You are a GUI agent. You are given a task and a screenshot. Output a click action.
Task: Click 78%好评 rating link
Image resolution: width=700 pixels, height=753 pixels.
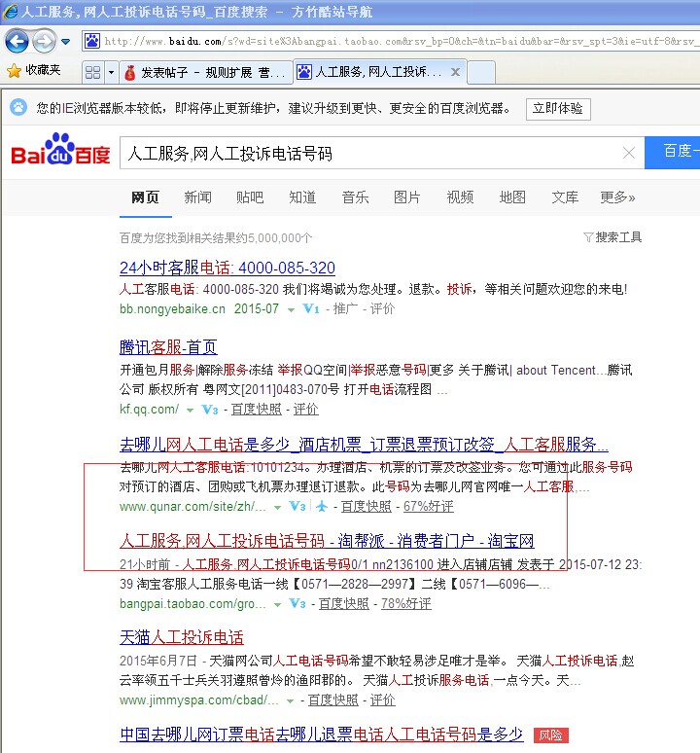pyautogui.click(x=406, y=603)
